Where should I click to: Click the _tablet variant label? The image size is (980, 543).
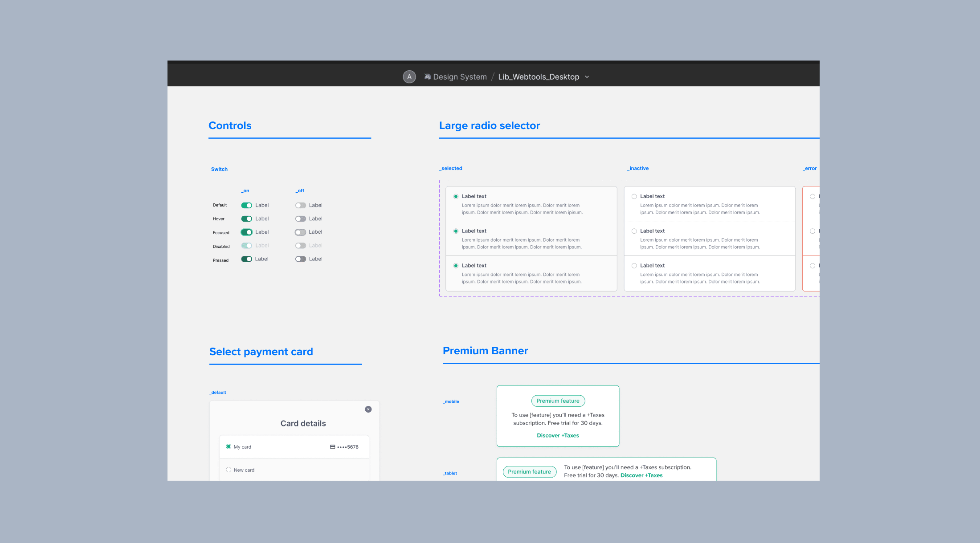point(450,473)
